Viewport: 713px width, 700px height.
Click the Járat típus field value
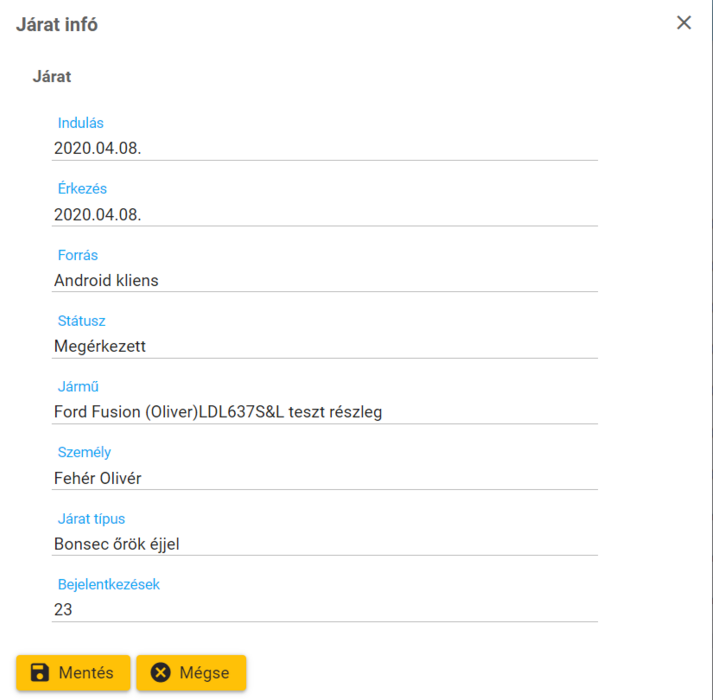point(324,544)
